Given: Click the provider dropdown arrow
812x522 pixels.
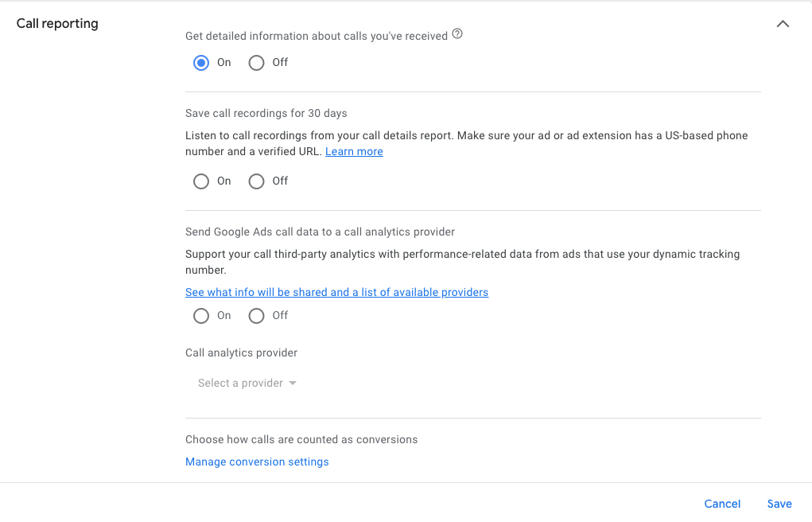Looking at the screenshot, I should pos(293,384).
